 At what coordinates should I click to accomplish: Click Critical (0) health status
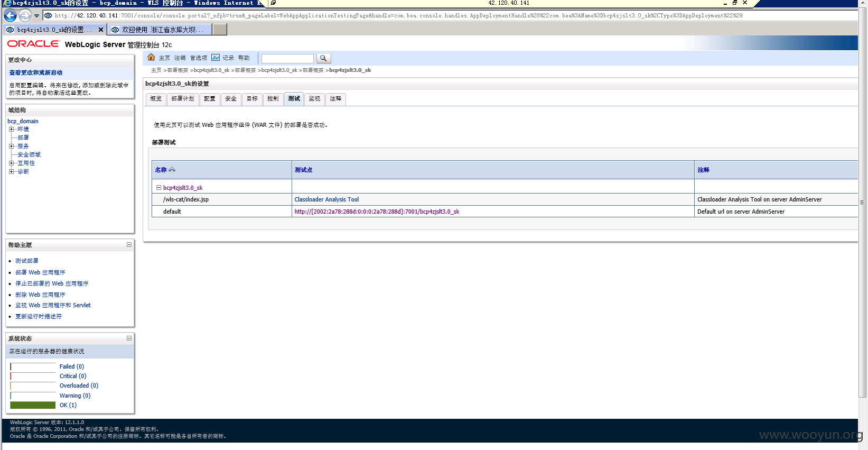pos(73,376)
